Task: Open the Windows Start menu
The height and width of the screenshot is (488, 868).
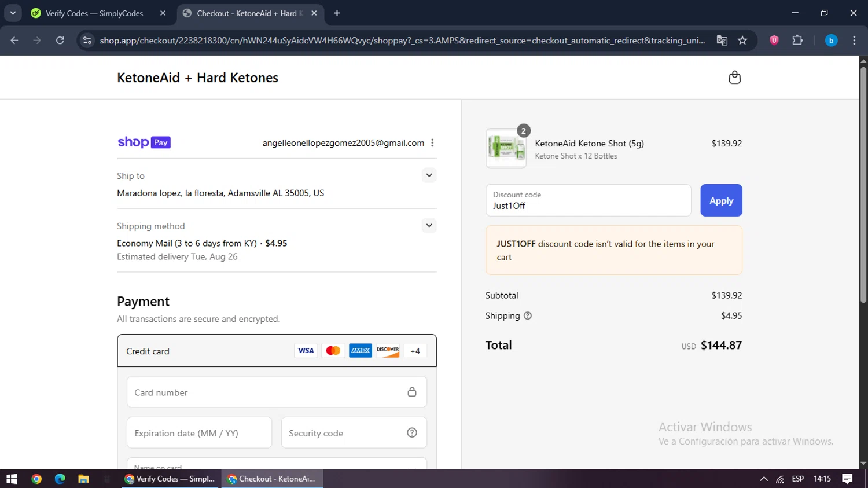Action: pyautogui.click(x=12, y=479)
